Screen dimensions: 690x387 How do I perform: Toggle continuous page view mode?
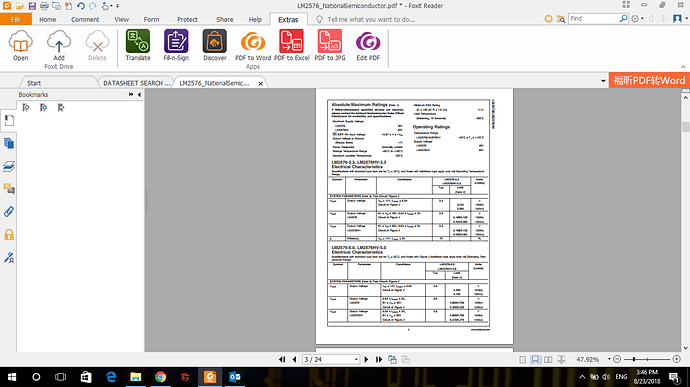[535, 360]
